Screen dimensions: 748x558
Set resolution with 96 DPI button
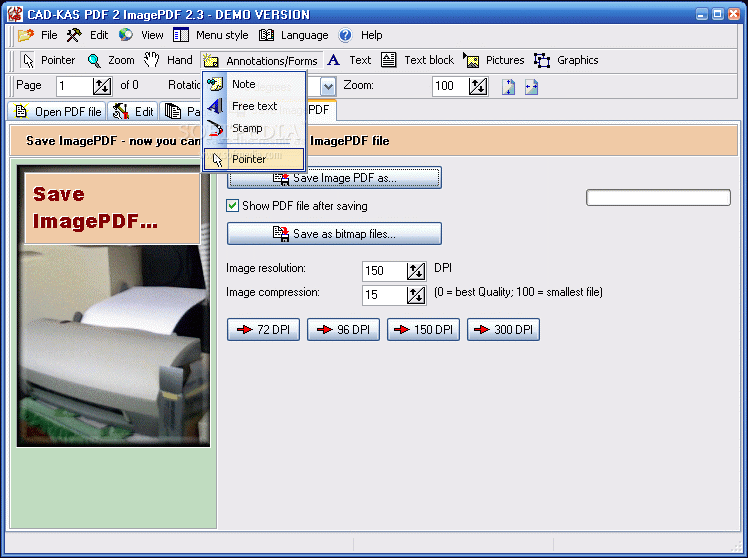click(343, 330)
